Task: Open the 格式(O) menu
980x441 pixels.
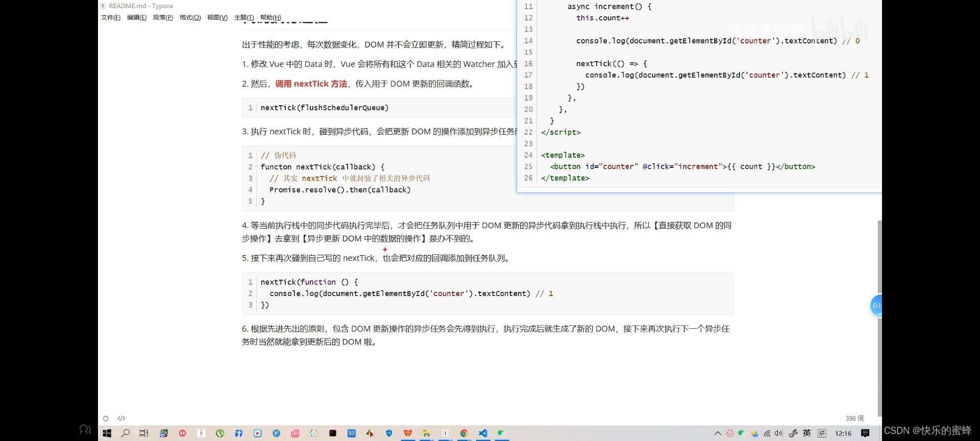Action: click(x=190, y=17)
